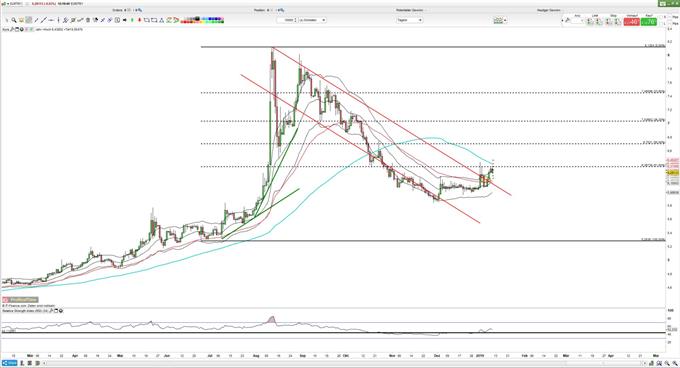The image size is (680, 368).
Task: Select the rectangle shape drawing tool
Action: pos(154,20)
